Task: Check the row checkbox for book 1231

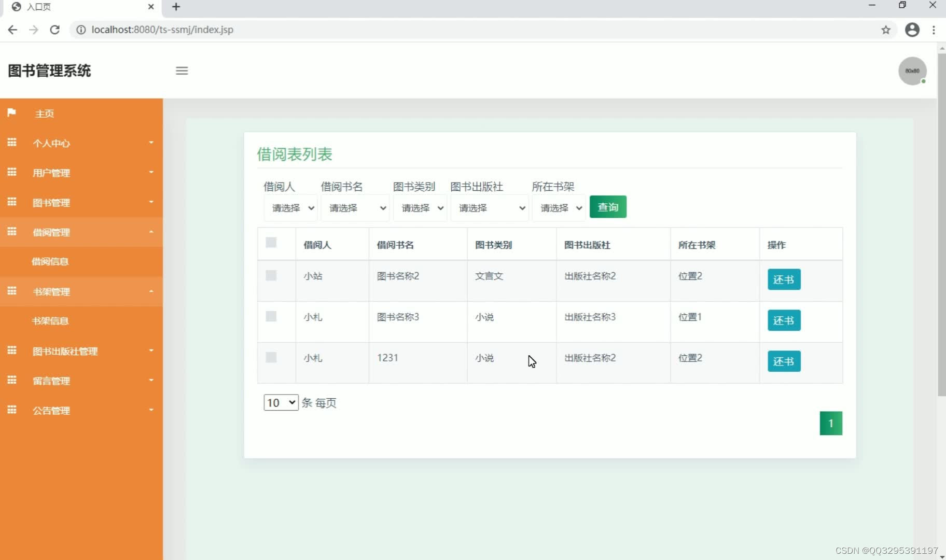Action: tap(271, 357)
